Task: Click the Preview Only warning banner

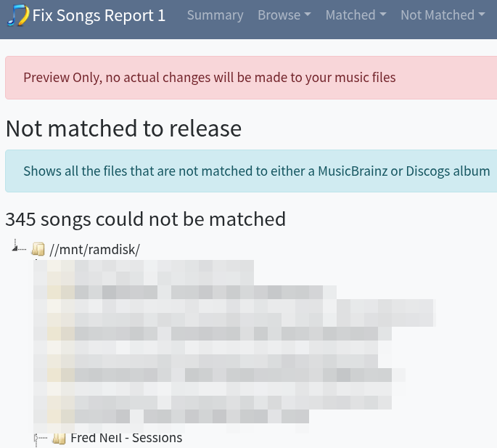Action: pyautogui.click(x=251, y=78)
